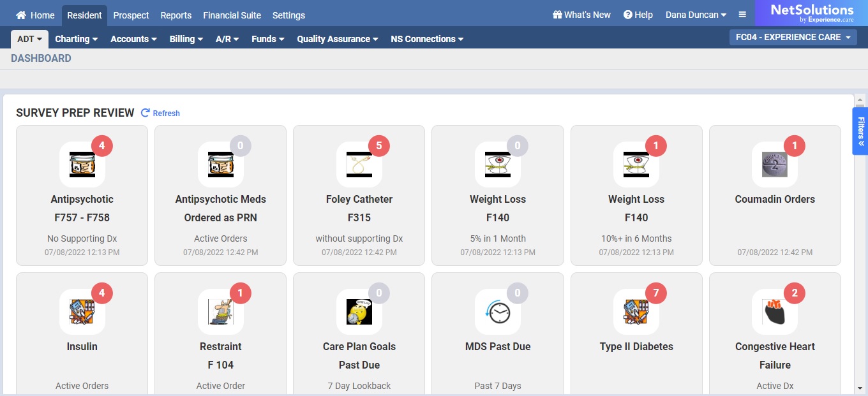Viewport: 868px width, 396px height.
Task: Expand the ADT dropdown
Action: (x=29, y=39)
